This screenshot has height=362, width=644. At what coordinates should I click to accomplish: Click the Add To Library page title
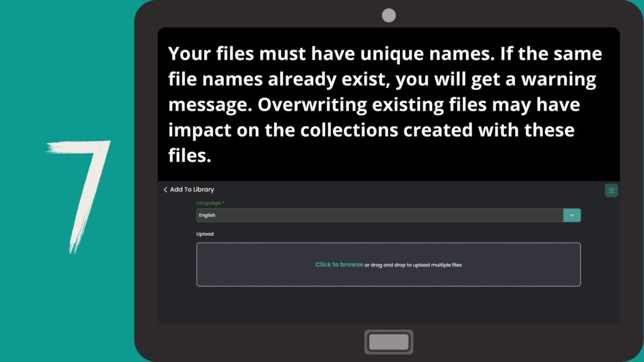[192, 190]
